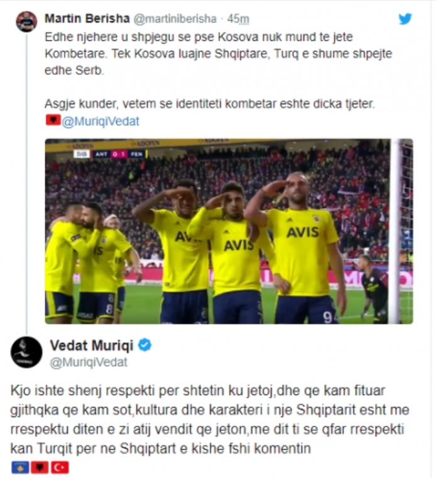Click the thread connector line between tweets
The width and height of the screenshot is (448, 478).
pyautogui.click(x=26, y=183)
